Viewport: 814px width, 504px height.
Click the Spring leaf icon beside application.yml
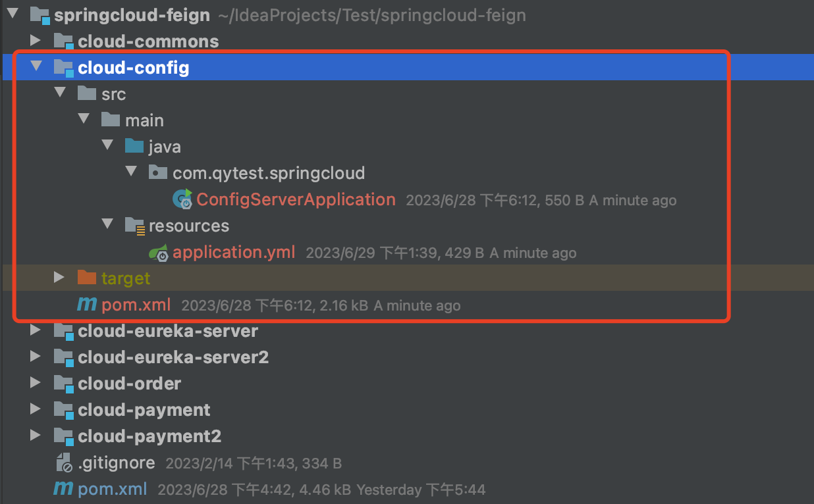point(157,252)
